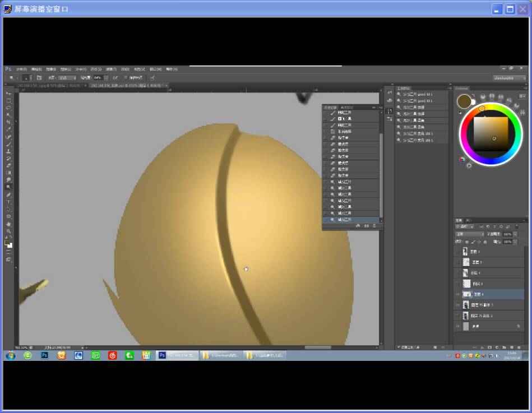Show the 图层 25 副本 2 layer
The width and height of the screenshot is (532, 413).
pos(457,315)
